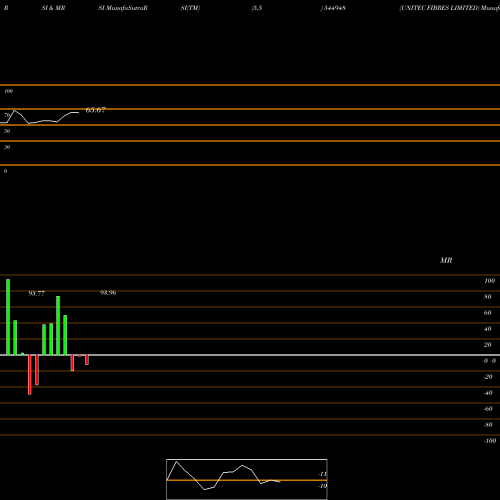
Task: Click the tallest green MR bar
Action: point(8,317)
